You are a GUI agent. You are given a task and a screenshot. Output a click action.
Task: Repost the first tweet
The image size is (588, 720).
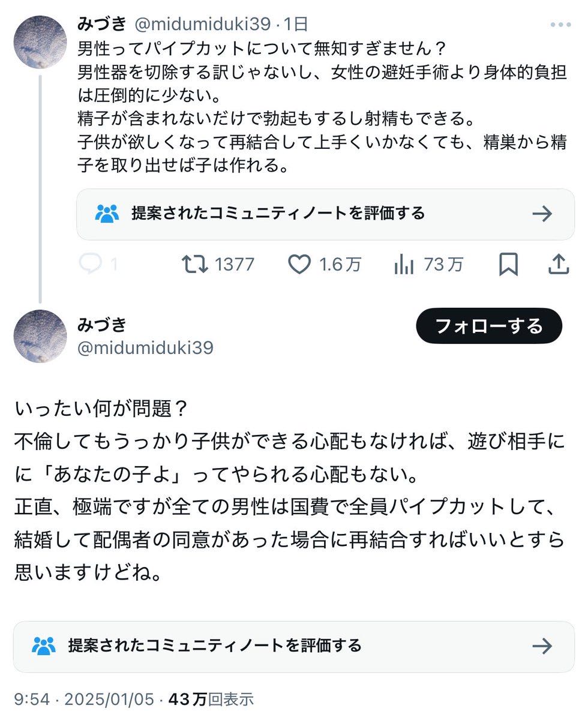pyautogui.click(x=195, y=265)
